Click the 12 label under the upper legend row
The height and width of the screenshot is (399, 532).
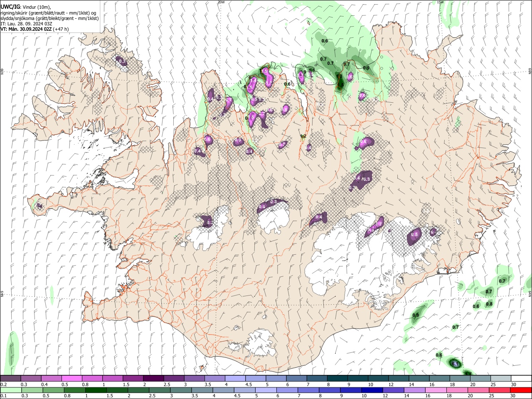tap(391, 384)
